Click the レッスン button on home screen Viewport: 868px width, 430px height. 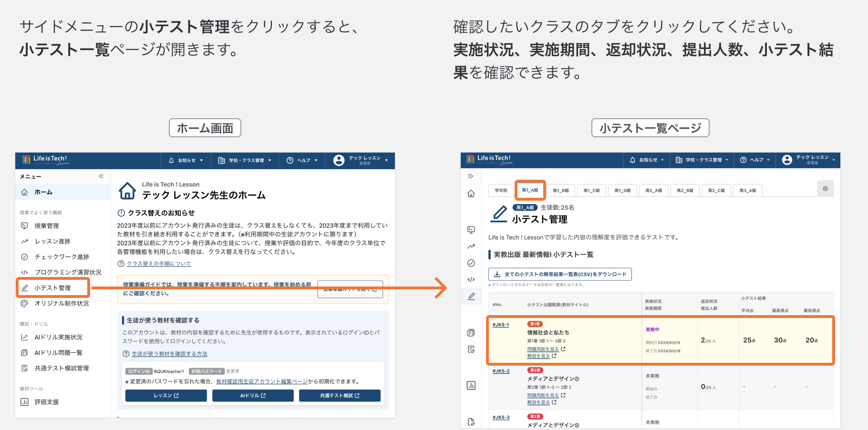click(x=166, y=396)
